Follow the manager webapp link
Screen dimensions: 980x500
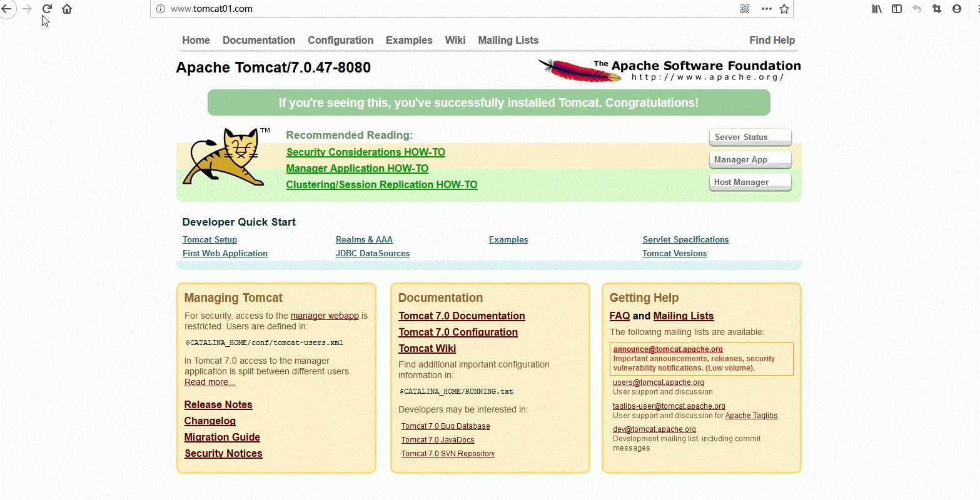[325, 316]
